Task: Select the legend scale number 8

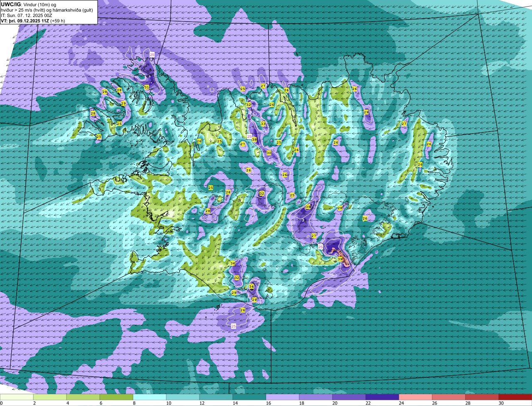Action: click(134, 403)
